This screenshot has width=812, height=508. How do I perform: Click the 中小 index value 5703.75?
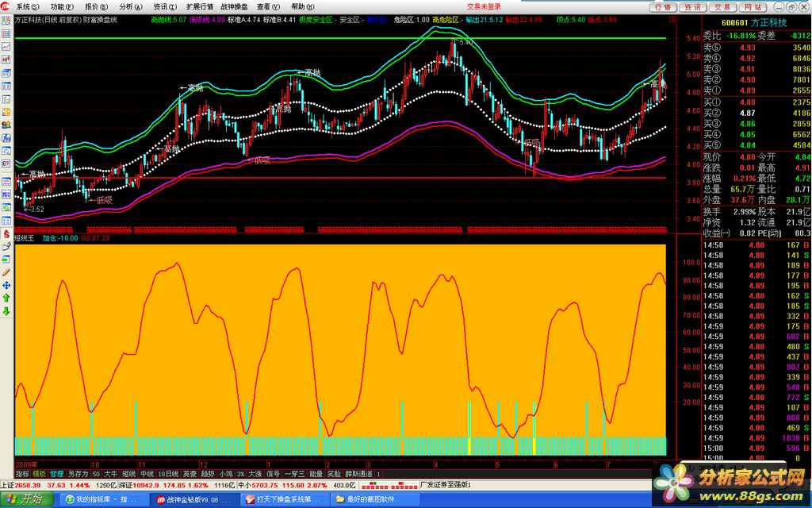pyautogui.click(x=265, y=485)
